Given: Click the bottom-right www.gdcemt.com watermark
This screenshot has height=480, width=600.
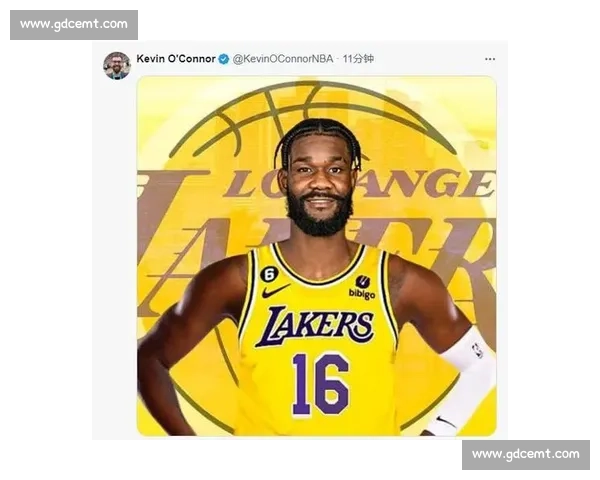Looking at the screenshot, I should (524, 455).
